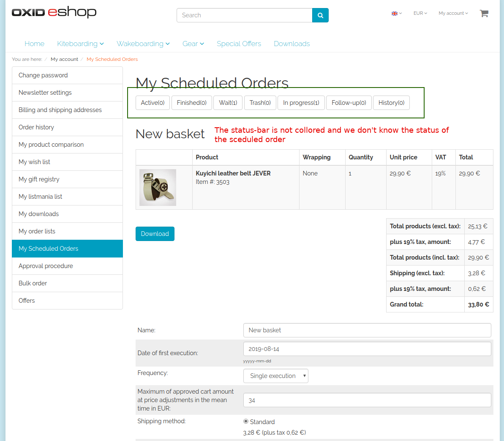Open the language flag selector

[x=396, y=14]
